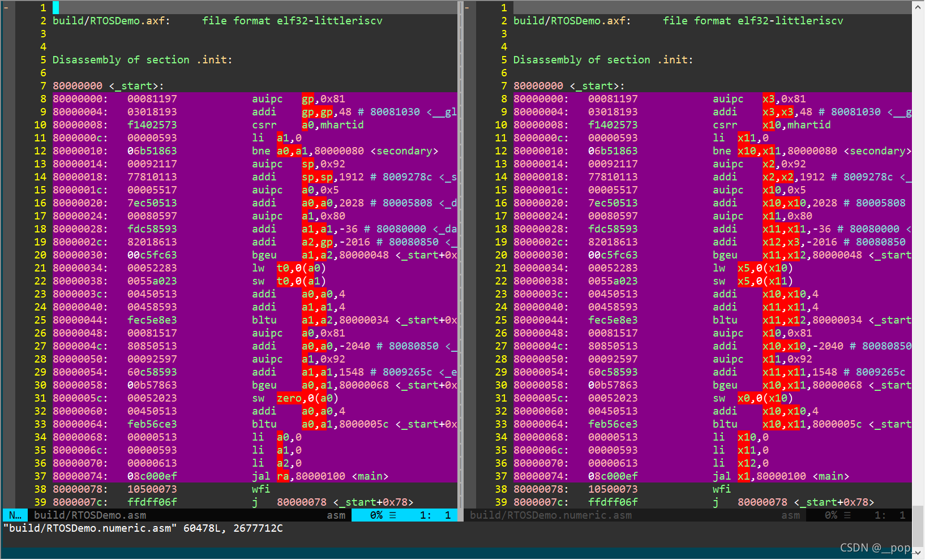
Task: Click 'sp,0x92' operand of auipc
Action: [324, 164]
